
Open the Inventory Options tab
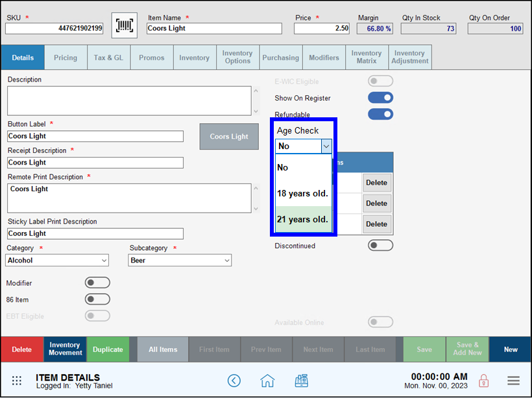click(x=237, y=57)
